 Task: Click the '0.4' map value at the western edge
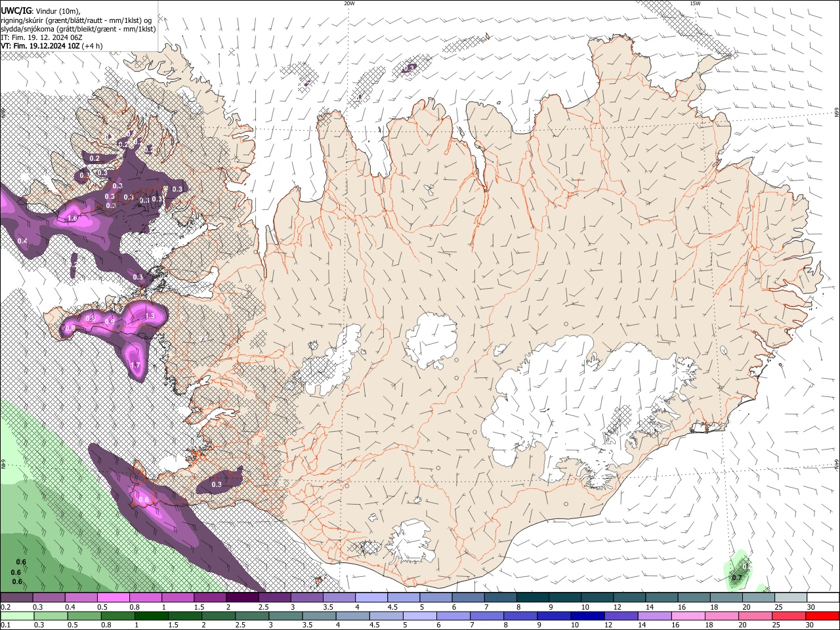(23, 241)
